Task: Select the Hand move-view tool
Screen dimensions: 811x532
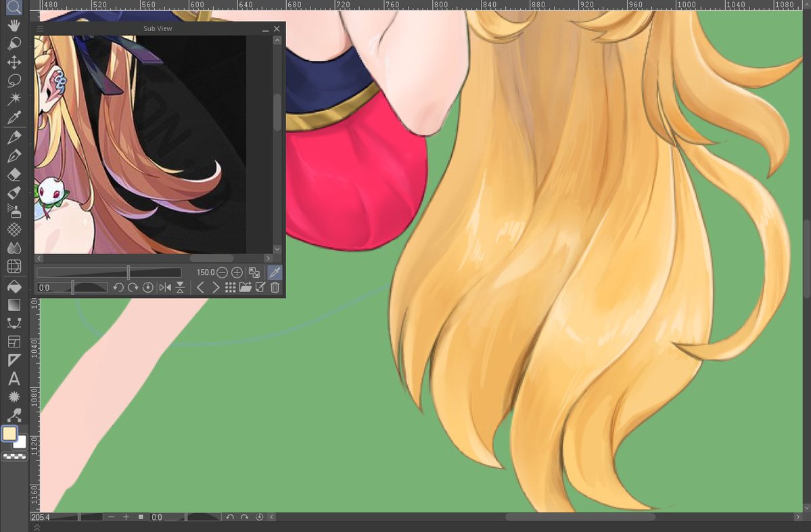Action: pyautogui.click(x=14, y=25)
